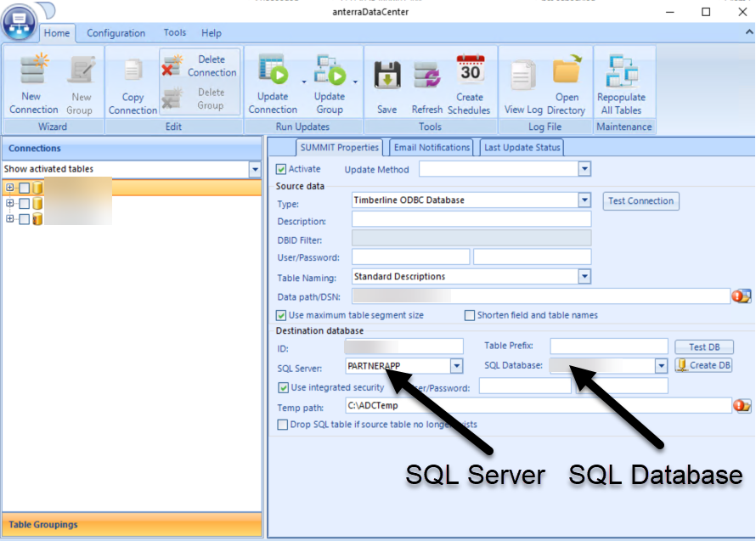Enable Shorten field and table names
Screen dimensions: 756x541
tap(470, 315)
